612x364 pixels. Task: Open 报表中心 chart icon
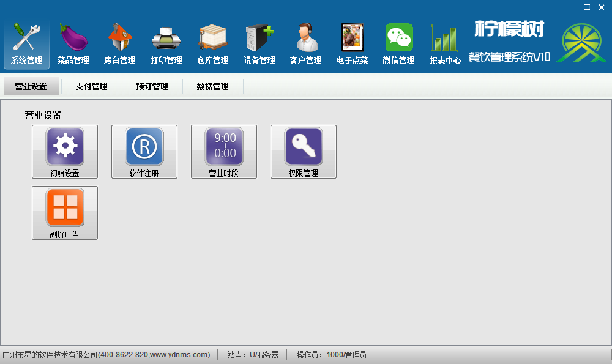click(446, 44)
